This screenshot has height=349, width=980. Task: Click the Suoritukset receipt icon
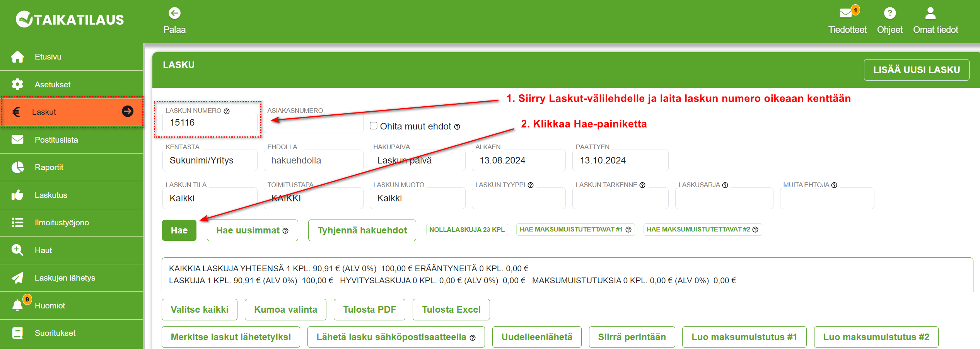click(x=17, y=333)
